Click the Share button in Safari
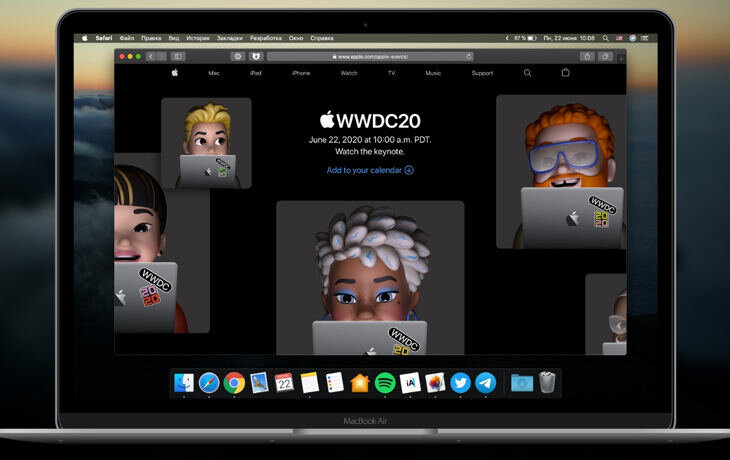 coord(587,56)
